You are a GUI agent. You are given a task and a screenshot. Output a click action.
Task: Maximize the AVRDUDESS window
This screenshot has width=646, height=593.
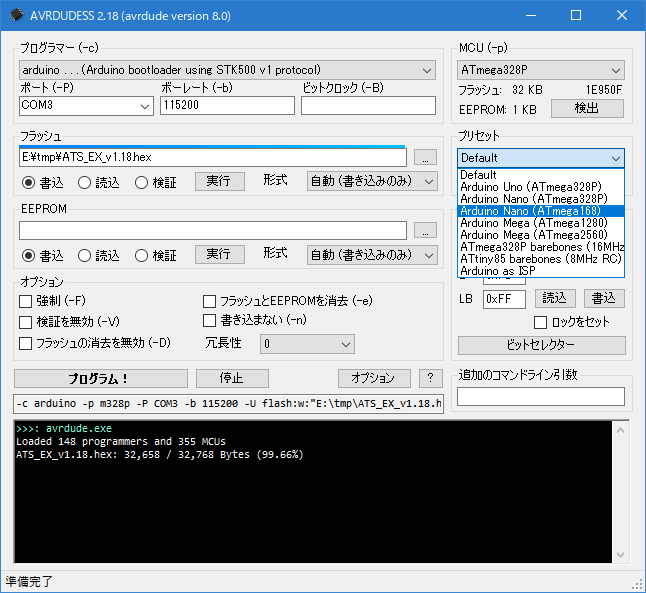pyautogui.click(x=576, y=15)
